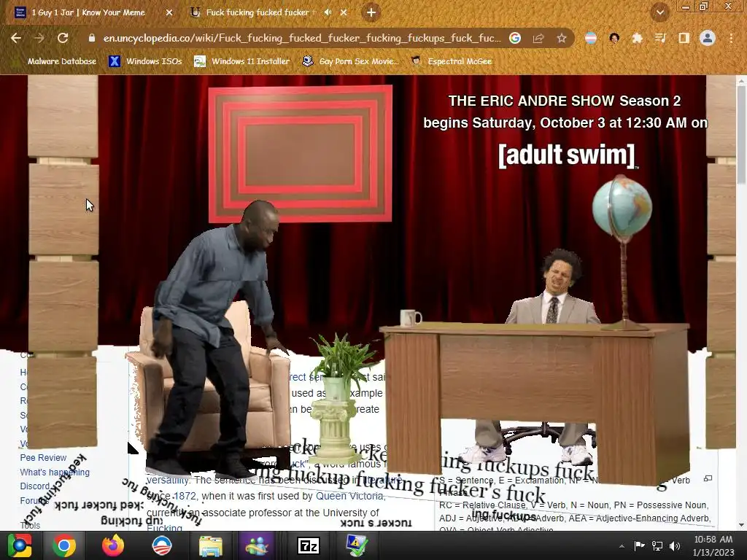The image size is (747, 560).
Task: Open a new tab with plus button
Action: tap(371, 12)
